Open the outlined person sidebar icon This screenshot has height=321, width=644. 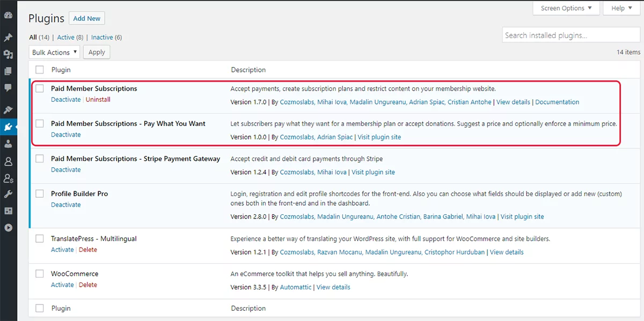coord(8,161)
